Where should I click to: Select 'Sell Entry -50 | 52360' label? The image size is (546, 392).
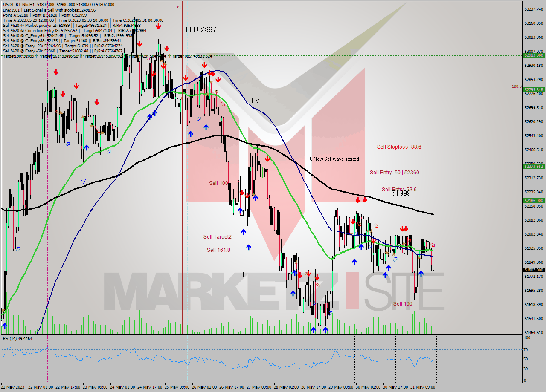394,172
